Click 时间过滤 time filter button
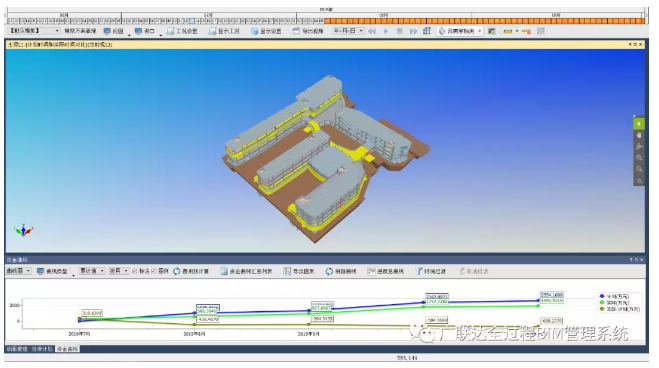659x368 pixels. (430, 271)
